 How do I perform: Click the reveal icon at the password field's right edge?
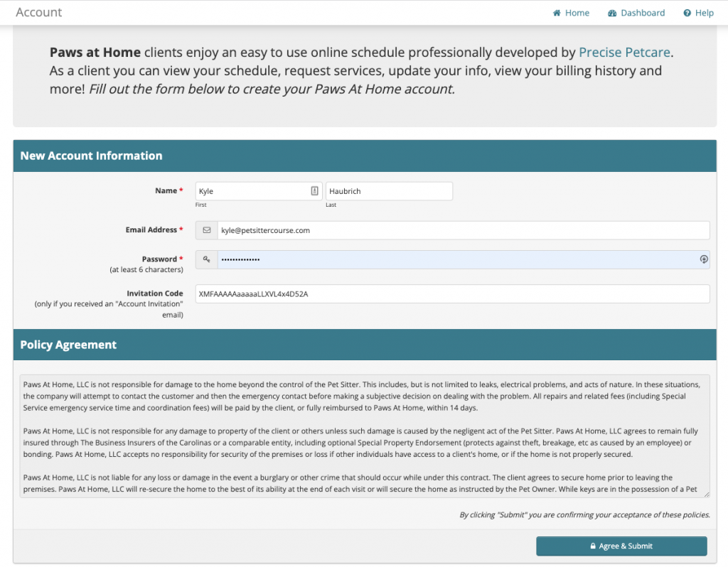coord(704,259)
